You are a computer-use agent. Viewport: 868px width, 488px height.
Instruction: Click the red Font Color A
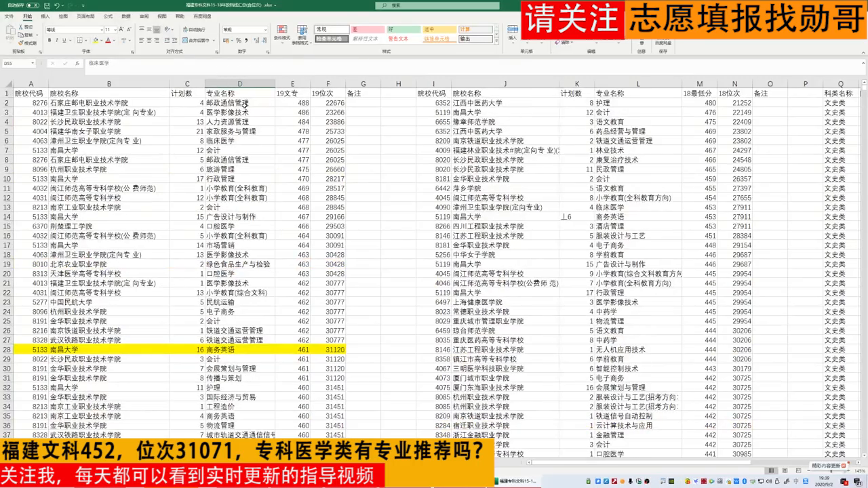(x=108, y=40)
